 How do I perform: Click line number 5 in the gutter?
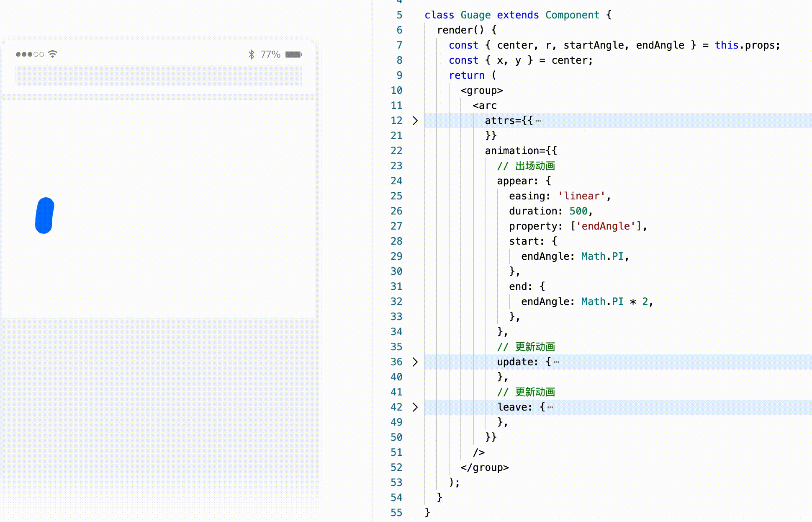[399, 15]
